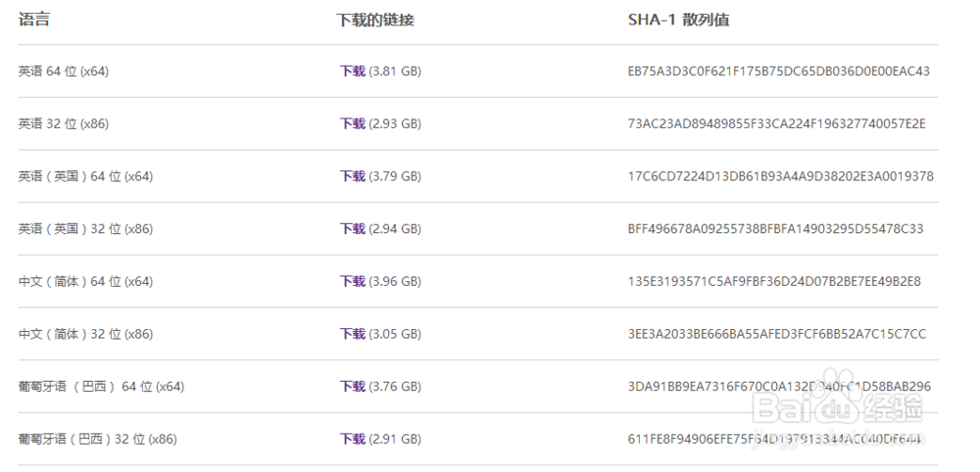Download 中文（简体）32 位 (x86) via 下载 link
980x472 pixels.
point(353,333)
